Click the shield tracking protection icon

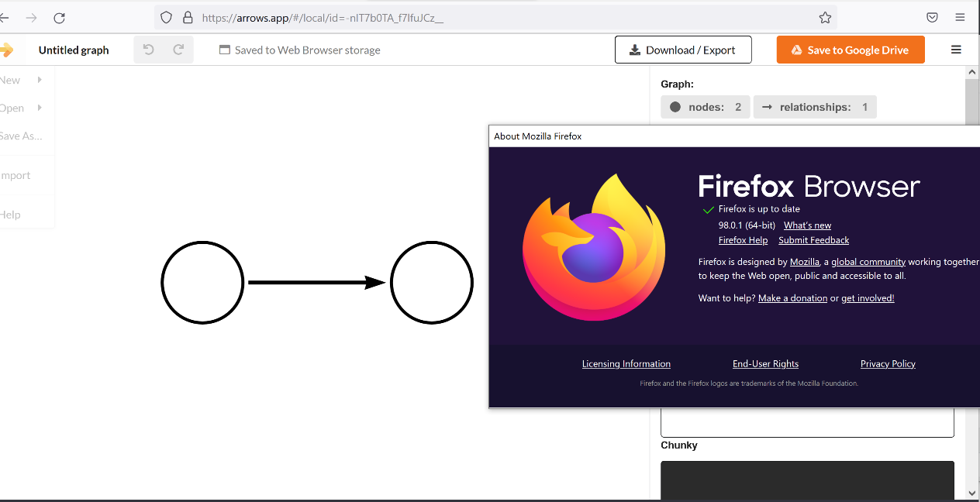coord(166,17)
